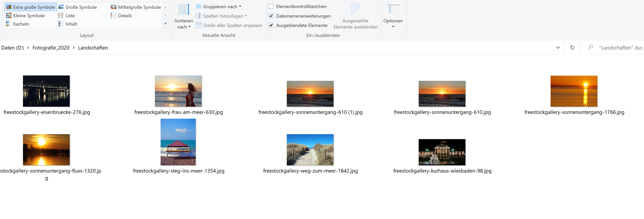Click Ausgewählte Elemente ausblenden

pyautogui.click(x=355, y=16)
